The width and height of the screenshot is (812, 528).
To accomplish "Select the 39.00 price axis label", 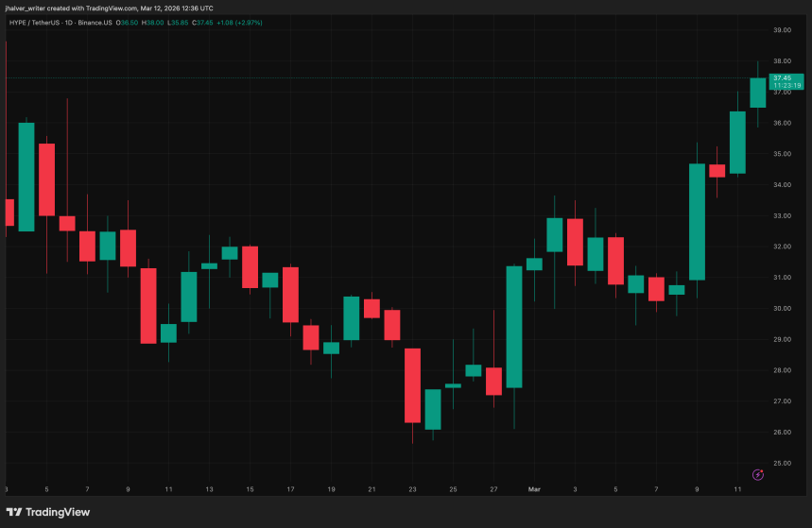I will click(x=781, y=30).
